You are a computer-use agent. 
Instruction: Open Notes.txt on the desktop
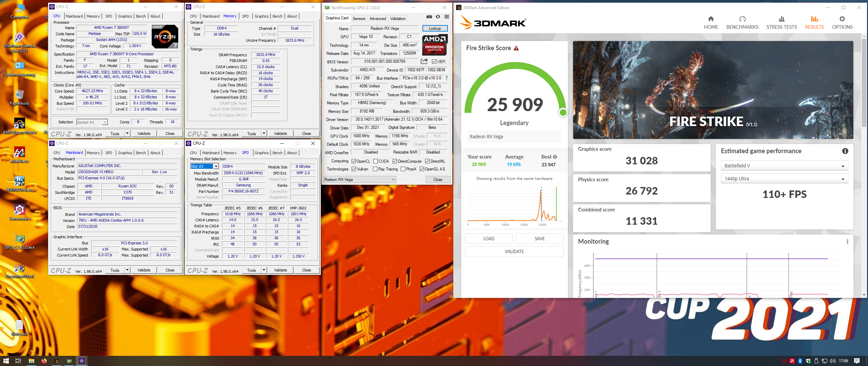coord(19,328)
